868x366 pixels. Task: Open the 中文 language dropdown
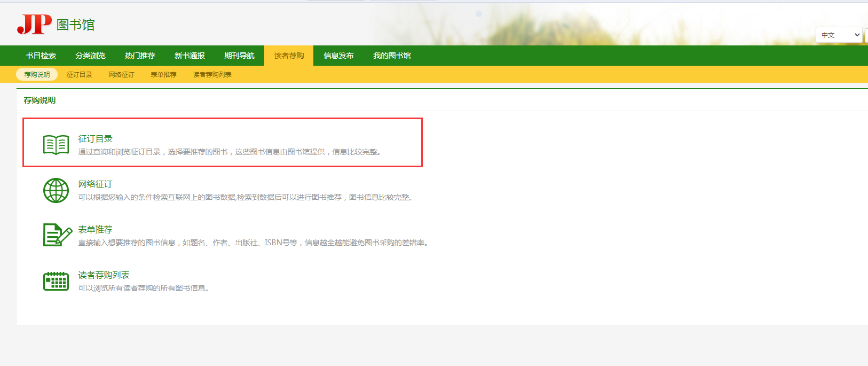point(839,35)
